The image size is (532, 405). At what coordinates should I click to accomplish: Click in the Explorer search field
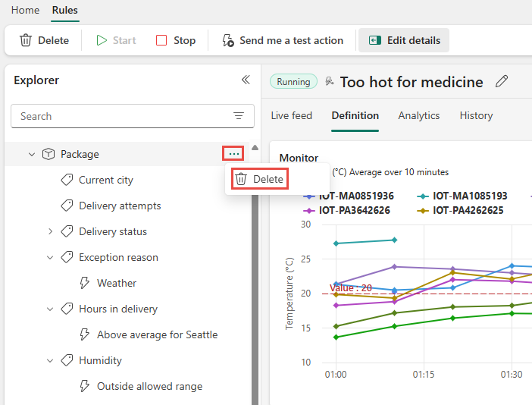[x=121, y=116]
